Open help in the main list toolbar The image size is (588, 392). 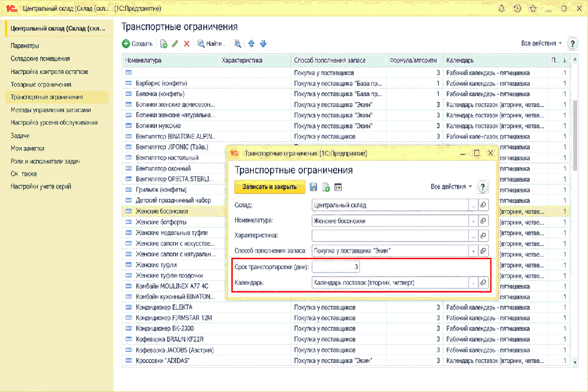(572, 44)
